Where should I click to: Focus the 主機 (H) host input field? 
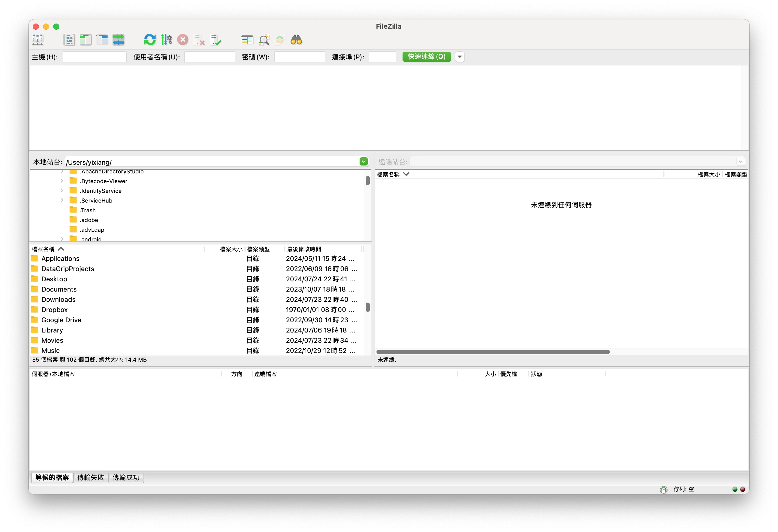[x=94, y=57]
